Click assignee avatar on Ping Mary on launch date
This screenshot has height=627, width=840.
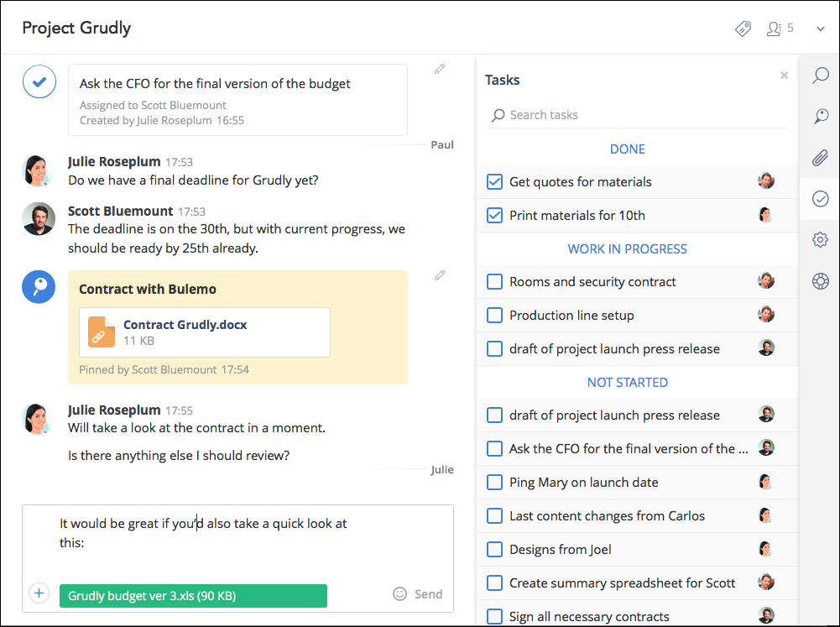pos(766,482)
